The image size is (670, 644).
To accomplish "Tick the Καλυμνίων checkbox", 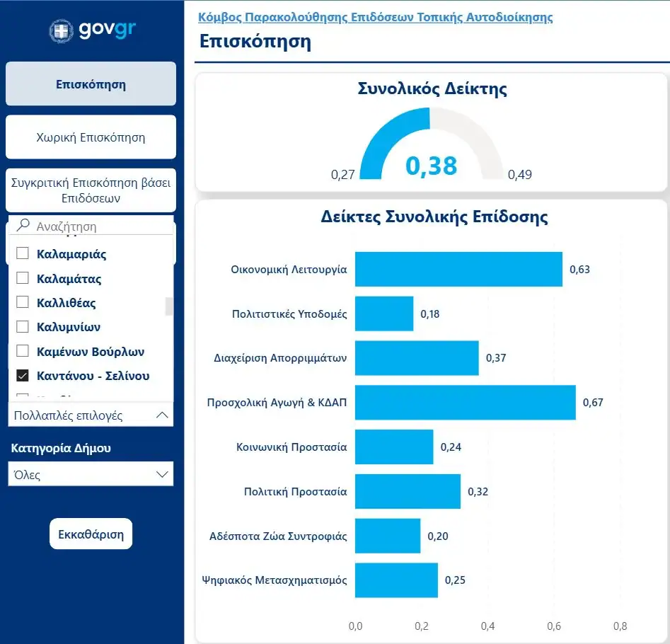I will (23, 327).
